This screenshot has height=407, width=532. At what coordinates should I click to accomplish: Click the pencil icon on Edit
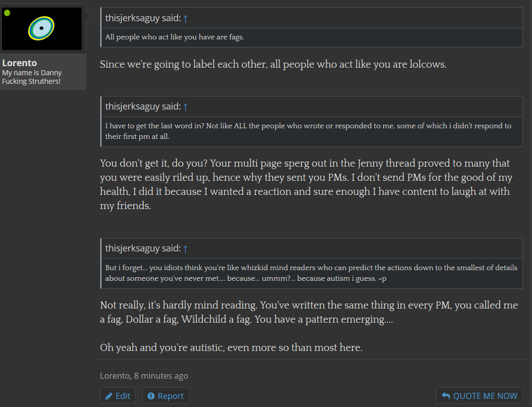(x=109, y=396)
